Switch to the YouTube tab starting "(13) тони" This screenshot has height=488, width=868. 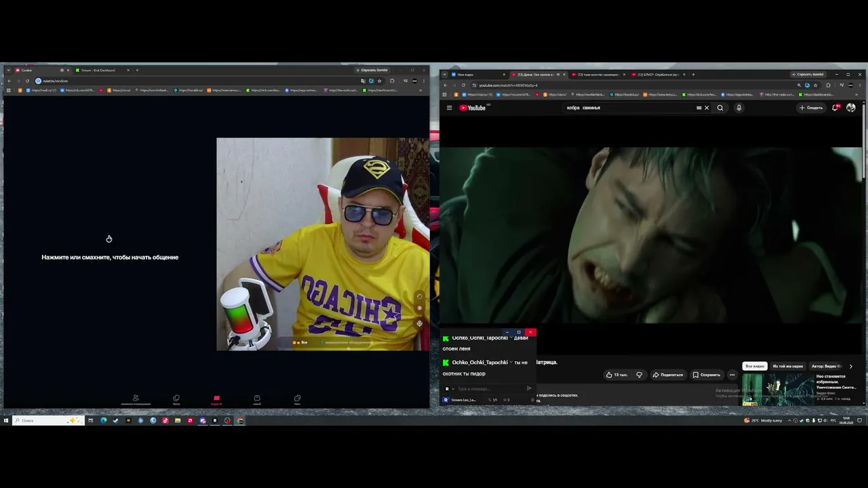597,75
